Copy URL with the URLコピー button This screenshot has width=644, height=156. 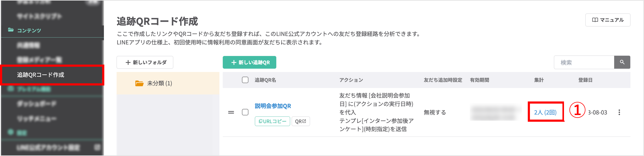click(272, 121)
